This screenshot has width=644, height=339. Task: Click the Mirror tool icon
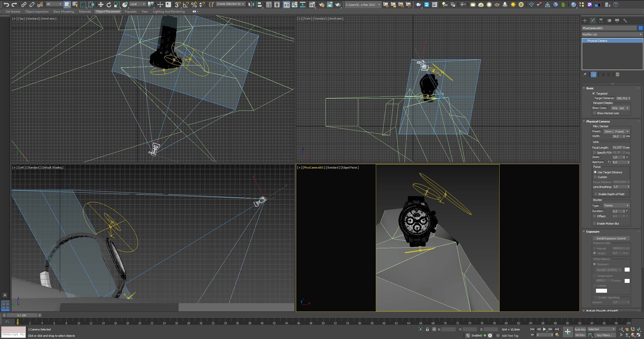pos(251,5)
